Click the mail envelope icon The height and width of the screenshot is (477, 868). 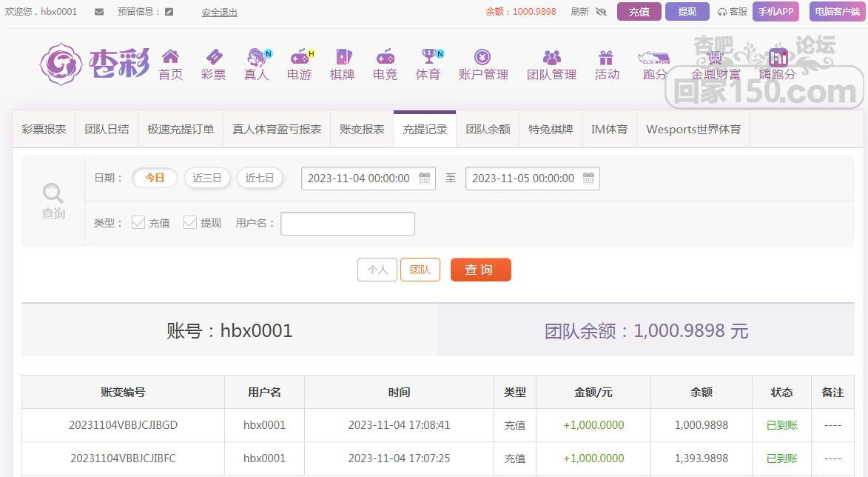99,12
